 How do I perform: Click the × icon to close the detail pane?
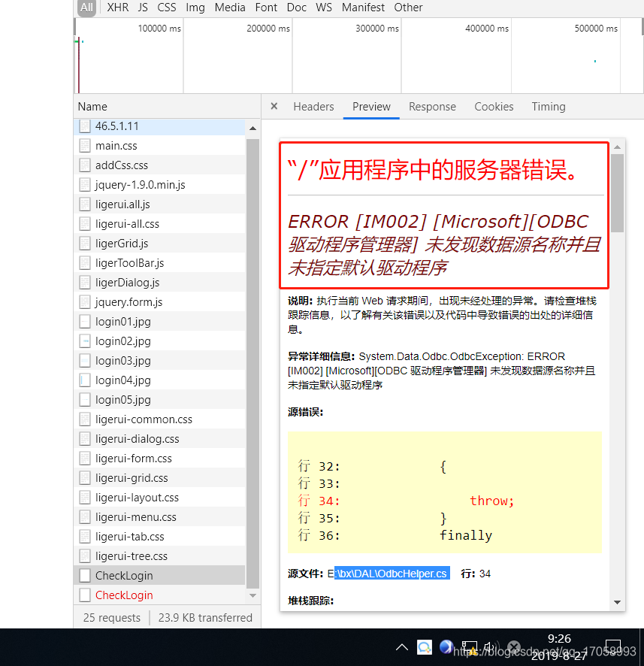274,106
